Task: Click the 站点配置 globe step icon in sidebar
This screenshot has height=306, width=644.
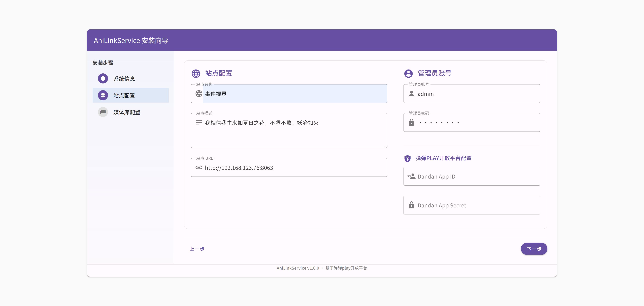Action: [103, 95]
